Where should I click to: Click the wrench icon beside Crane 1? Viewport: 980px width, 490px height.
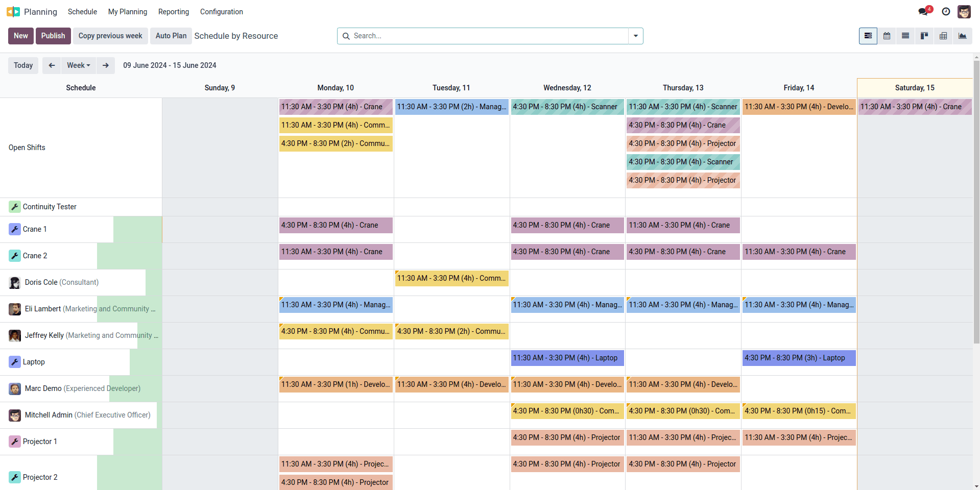pos(15,229)
